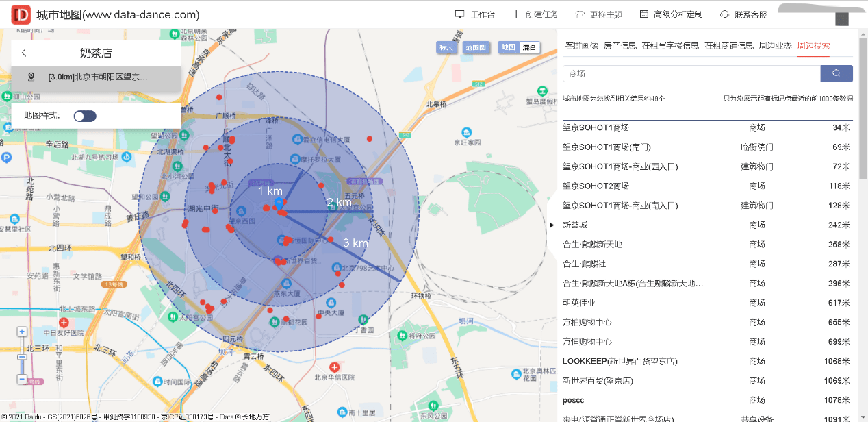
Task: Select result 合生·麒麟新天地 258米
Action: [706, 245]
